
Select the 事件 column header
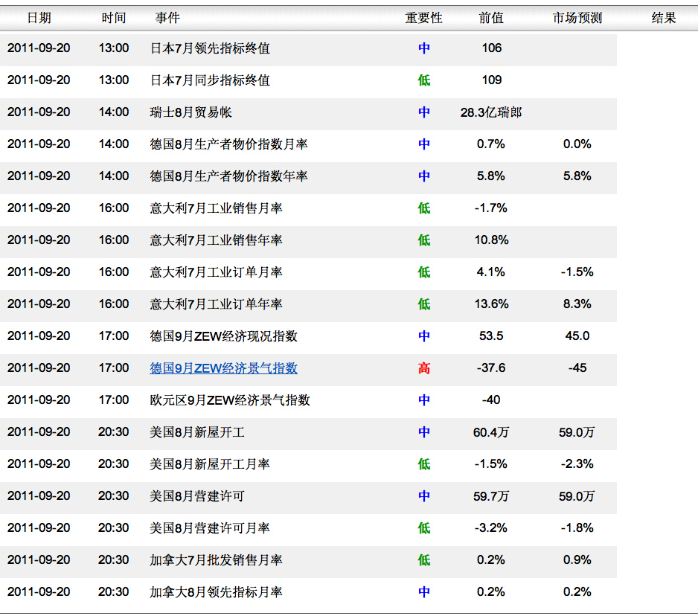pyautogui.click(x=167, y=18)
